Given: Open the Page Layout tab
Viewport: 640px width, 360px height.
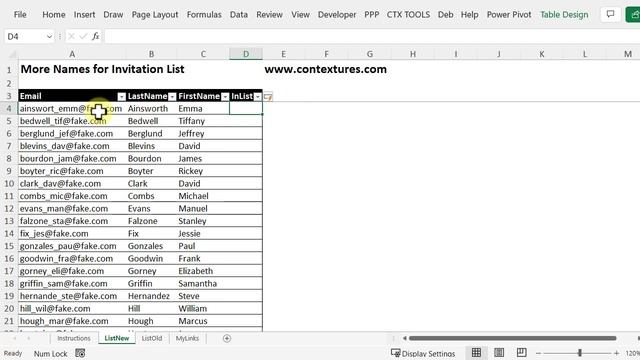Looking at the screenshot, I should (155, 15).
